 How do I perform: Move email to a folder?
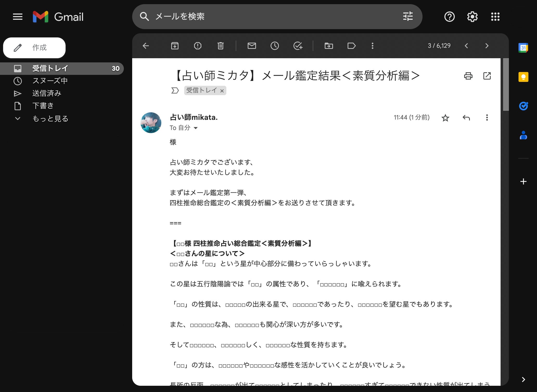(329, 46)
